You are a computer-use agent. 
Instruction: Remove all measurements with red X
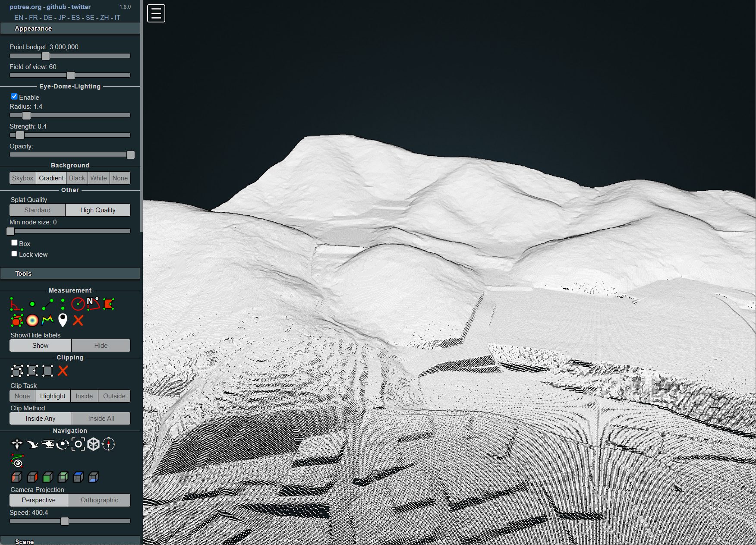pyautogui.click(x=78, y=320)
